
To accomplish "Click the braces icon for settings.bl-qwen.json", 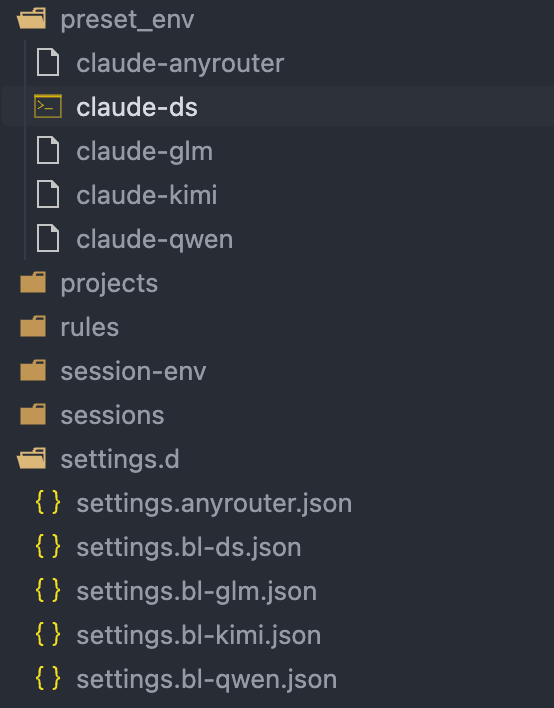I will point(48,679).
